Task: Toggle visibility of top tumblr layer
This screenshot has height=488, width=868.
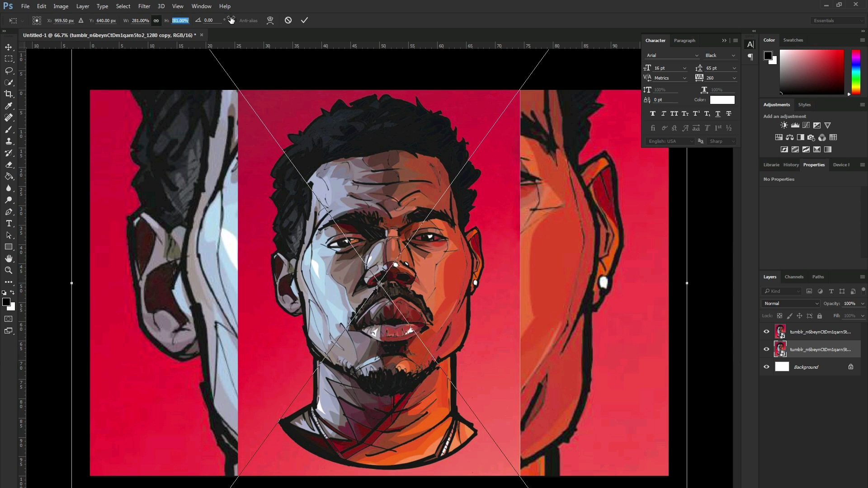Action: pyautogui.click(x=766, y=332)
